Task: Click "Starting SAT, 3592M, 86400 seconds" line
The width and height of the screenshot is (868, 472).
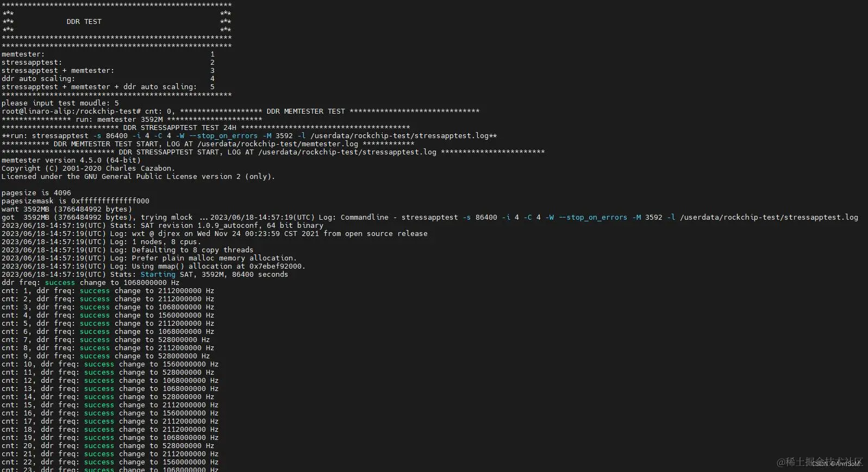Action: 145,275
